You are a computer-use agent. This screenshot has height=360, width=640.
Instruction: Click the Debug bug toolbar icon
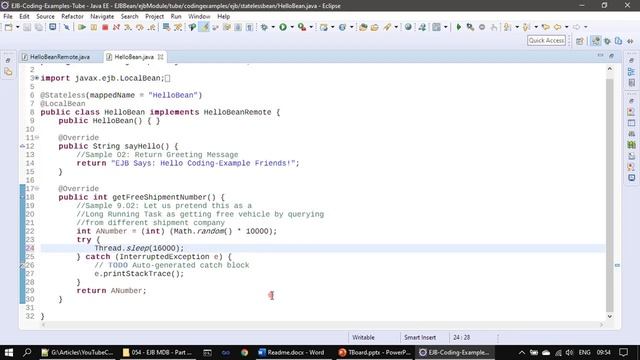[x=264, y=27]
